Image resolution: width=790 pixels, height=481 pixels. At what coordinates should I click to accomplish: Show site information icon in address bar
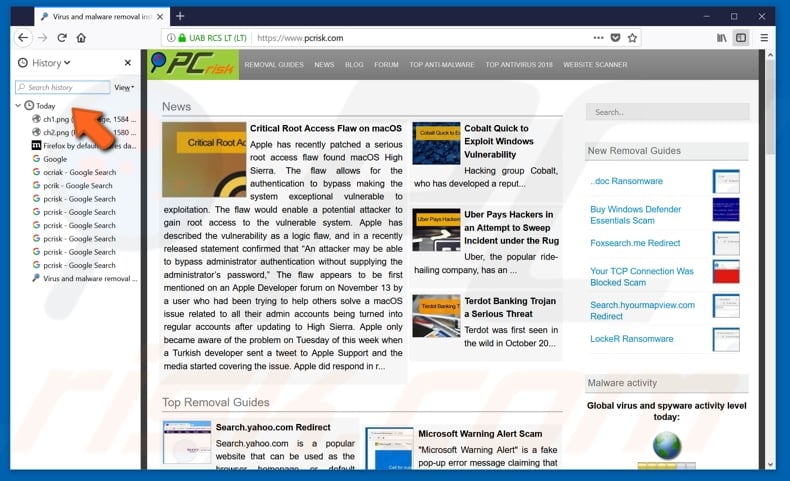[x=171, y=38]
